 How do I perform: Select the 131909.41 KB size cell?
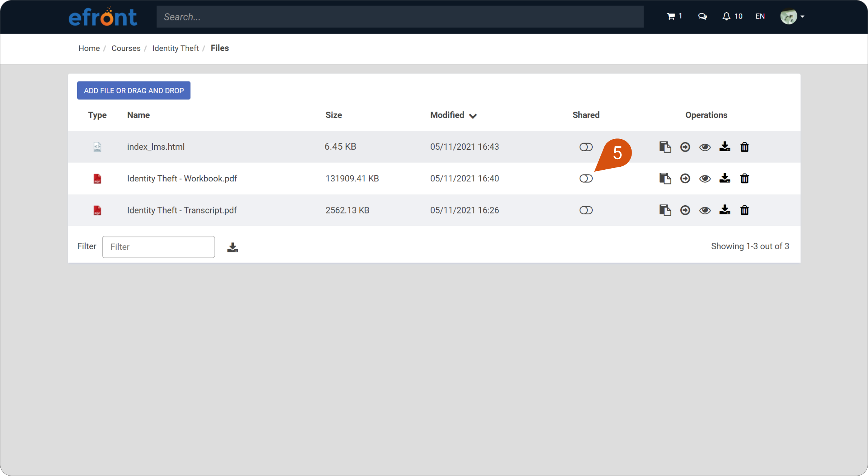[x=352, y=178]
